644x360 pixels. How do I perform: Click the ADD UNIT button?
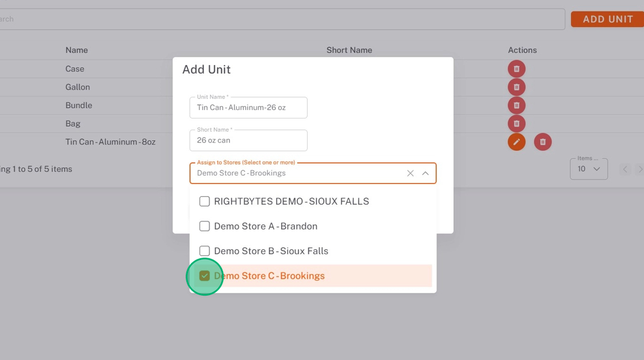[607, 19]
